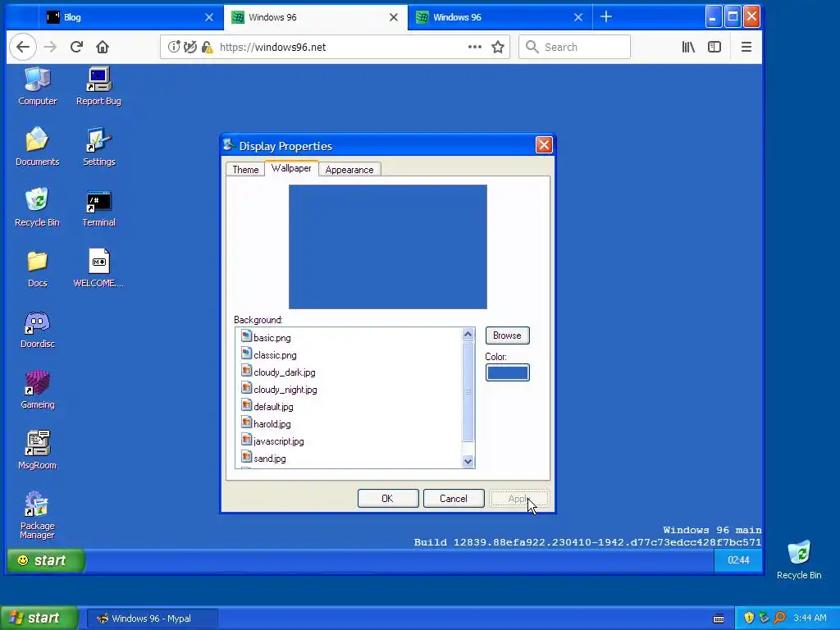Viewport: 840px width, 630px height.
Task: View site information icon in address bar
Action: pyautogui.click(x=174, y=47)
